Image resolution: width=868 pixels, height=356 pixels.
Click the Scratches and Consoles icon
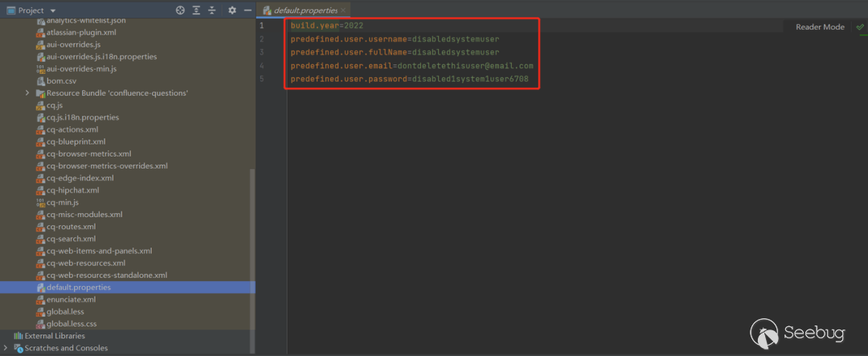point(18,348)
